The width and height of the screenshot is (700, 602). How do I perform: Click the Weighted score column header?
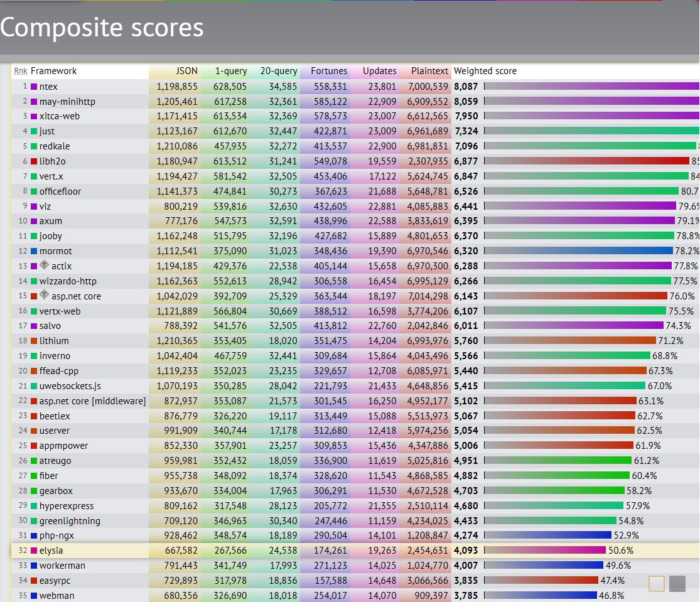(x=485, y=71)
